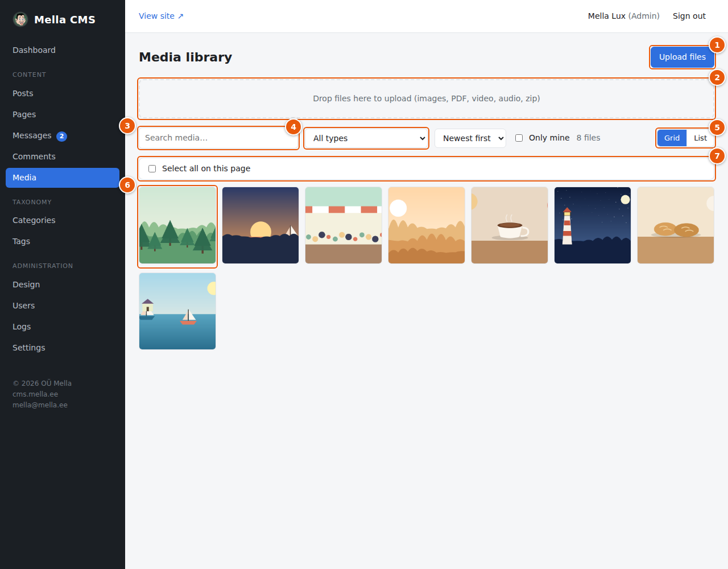Open the View site link

(x=161, y=16)
